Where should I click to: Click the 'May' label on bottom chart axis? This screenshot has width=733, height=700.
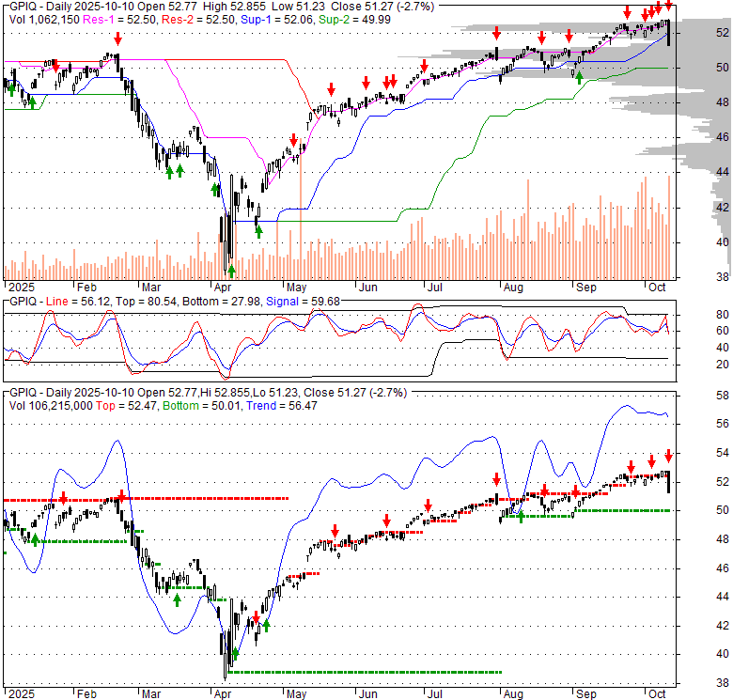pos(296,694)
